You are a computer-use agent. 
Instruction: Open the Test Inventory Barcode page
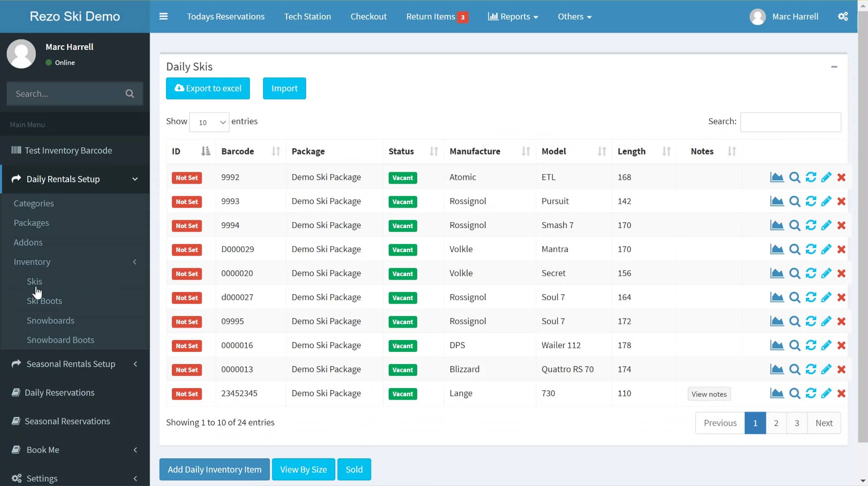pos(68,150)
